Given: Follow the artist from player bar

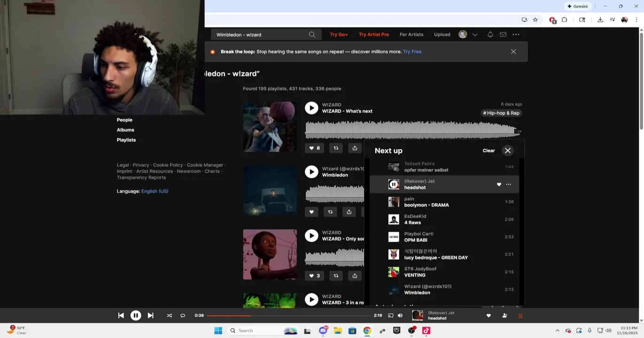Looking at the screenshot, I should click(x=504, y=315).
